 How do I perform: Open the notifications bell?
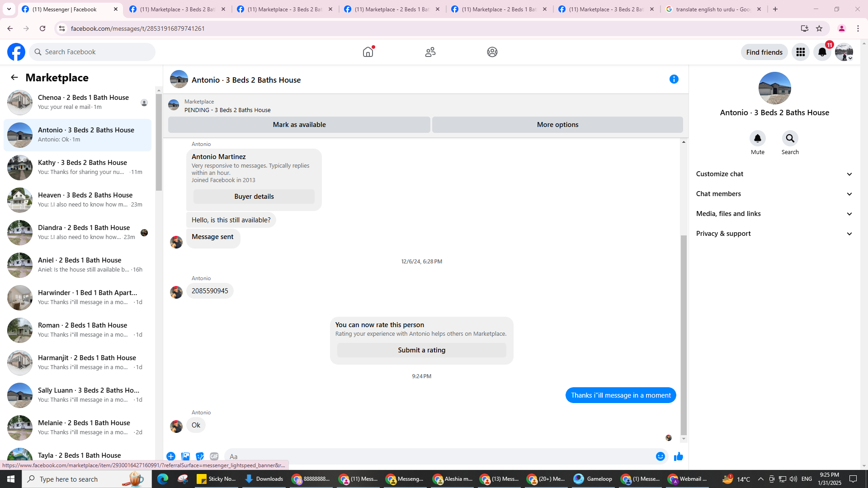[822, 52]
